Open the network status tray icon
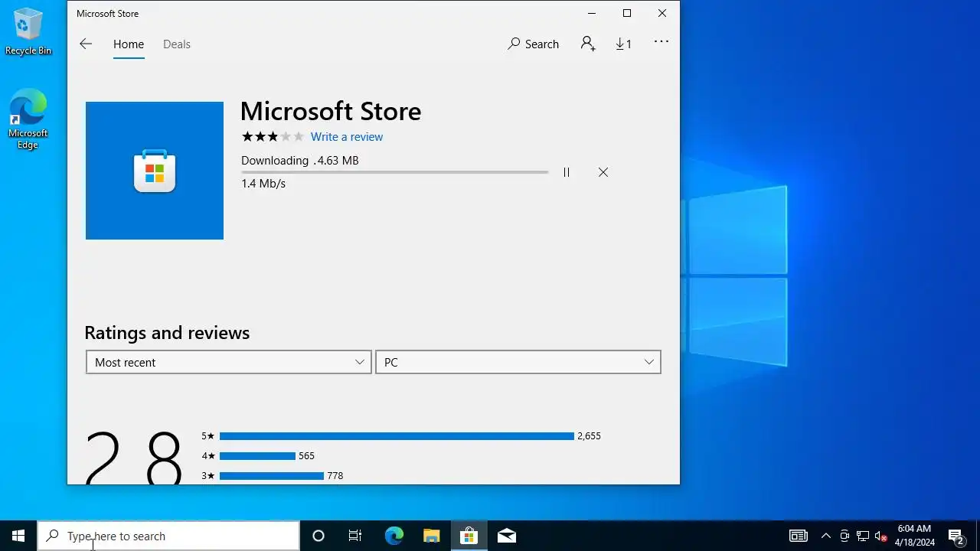The image size is (980, 551). pyautogui.click(x=863, y=536)
